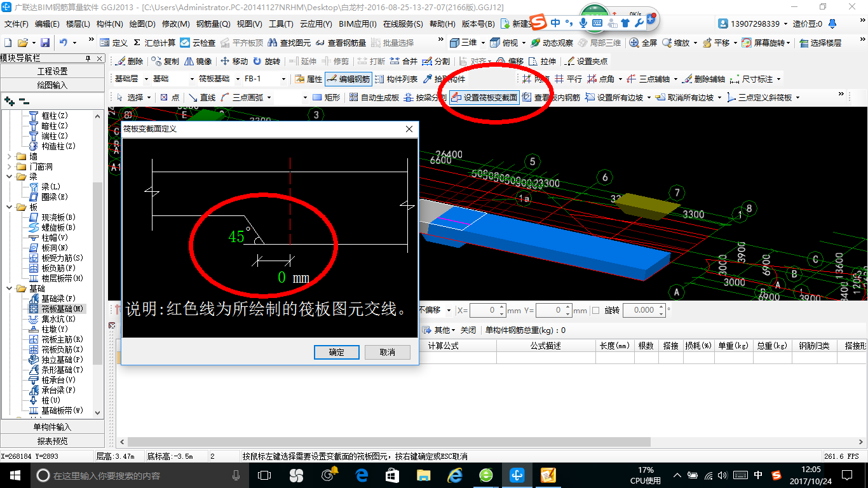This screenshot has width=868, height=488.
Task: Toggle the 旋转 checkbox beside the Y field
Action: [x=595, y=310]
